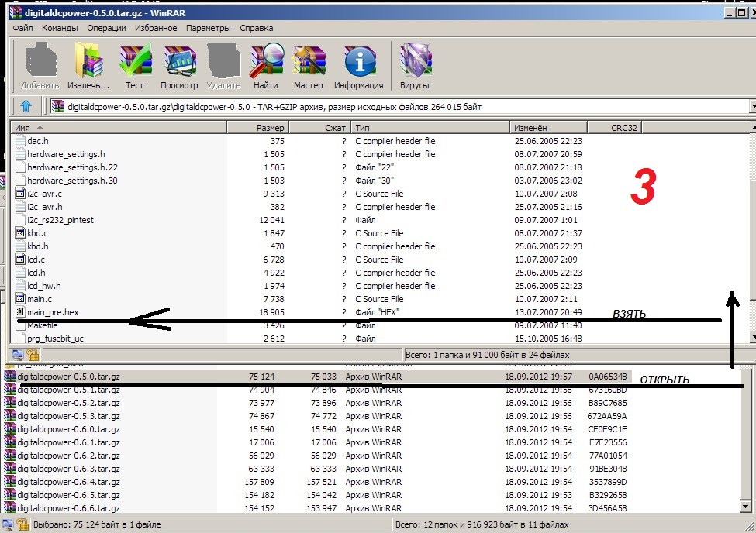Select the hardware_settings.h file
Screen dimensions: 756x533
(66, 154)
